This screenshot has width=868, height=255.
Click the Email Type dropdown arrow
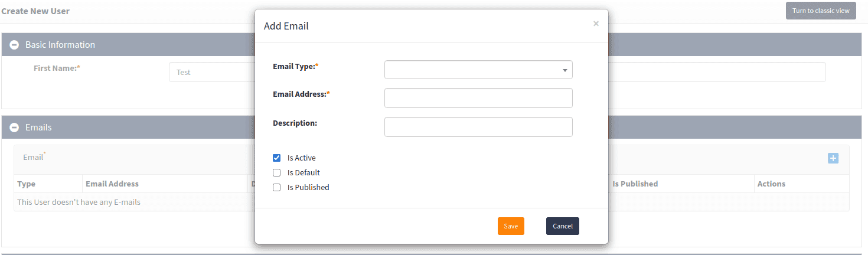(x=565, y=70)
